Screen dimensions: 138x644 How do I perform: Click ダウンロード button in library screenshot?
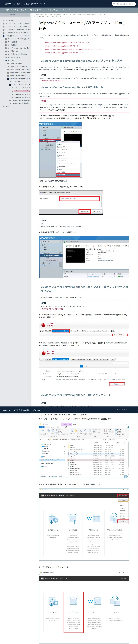click(x=117, y=384)
